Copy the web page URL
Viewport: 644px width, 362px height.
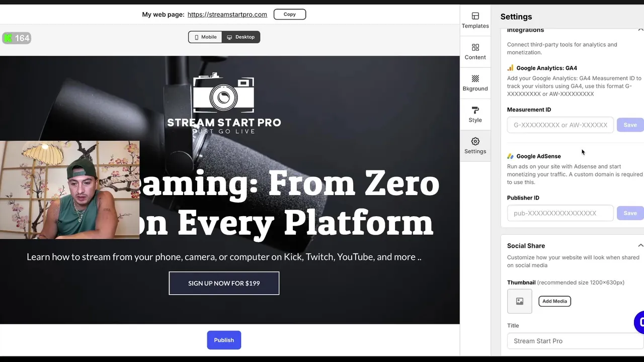290,15
